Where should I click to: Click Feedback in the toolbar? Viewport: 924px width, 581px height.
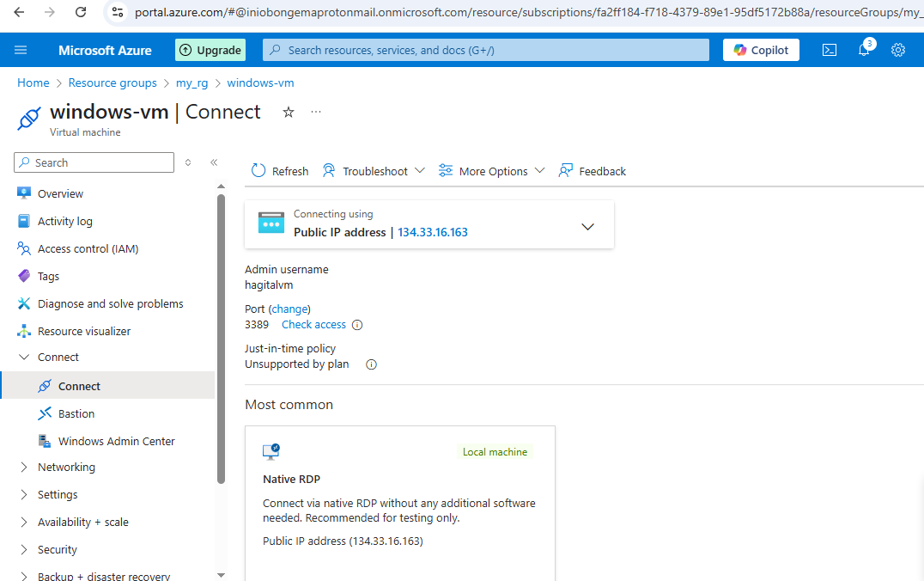593,171
